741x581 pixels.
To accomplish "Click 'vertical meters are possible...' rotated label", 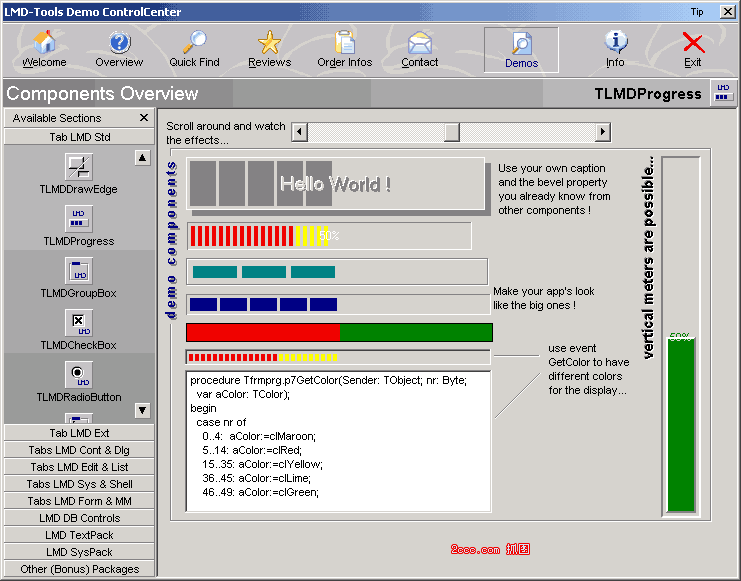I will tap(648, 258).
